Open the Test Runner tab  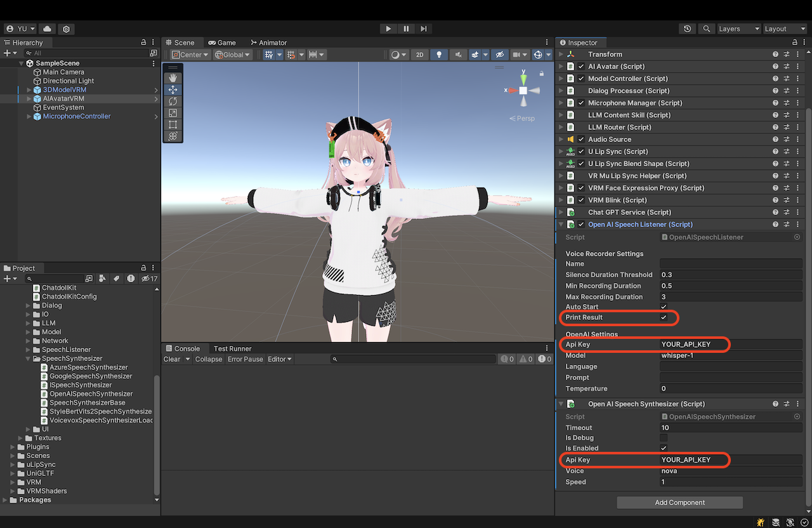click(x=232, y=348)
